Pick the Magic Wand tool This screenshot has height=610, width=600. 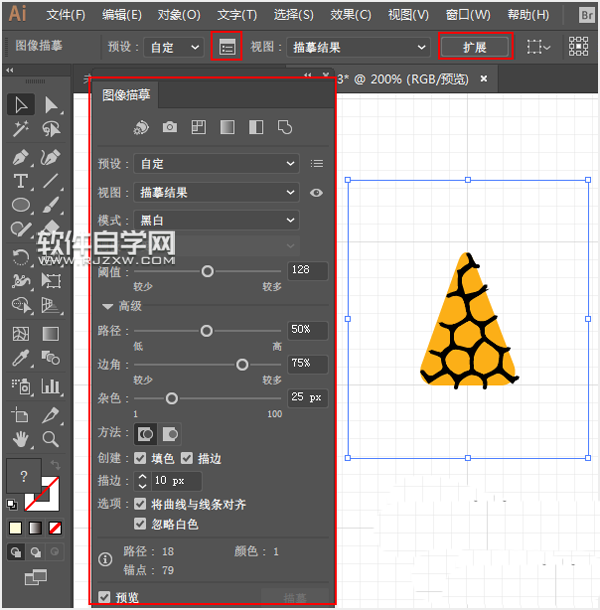(x=21, y=129)
